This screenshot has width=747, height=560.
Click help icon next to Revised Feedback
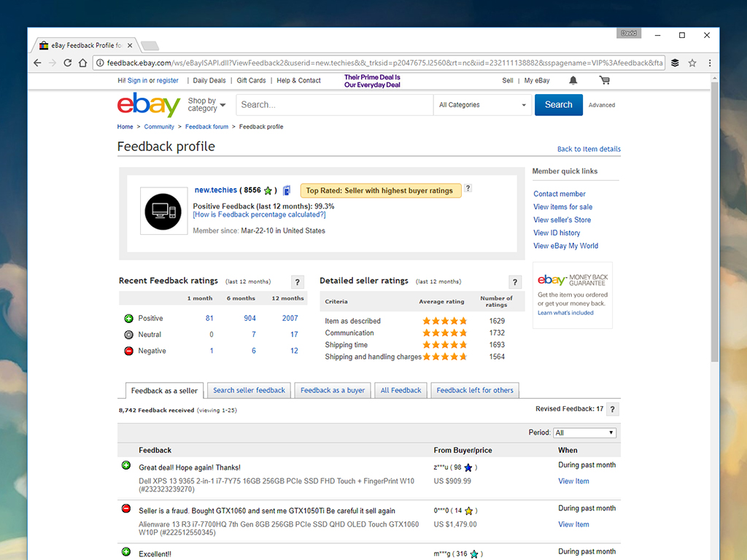click(613, 409)
